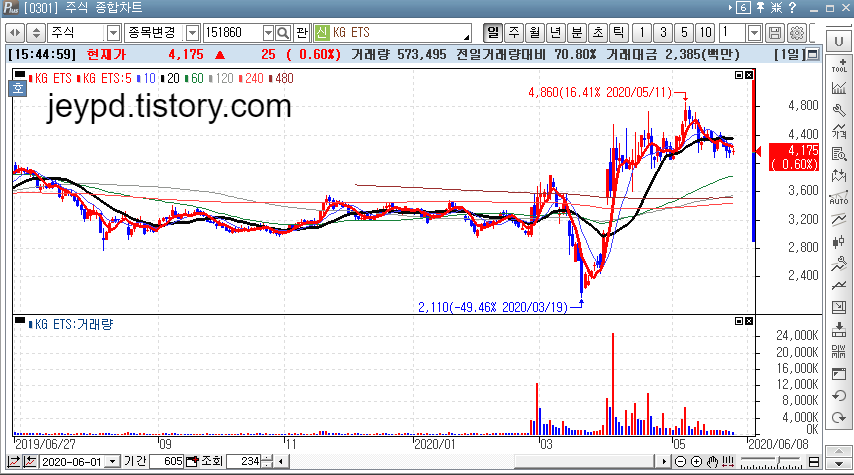Screen dimensions: 854x475
Task: Close the 거래량 volume pane
Action: (x=749, y=321)
